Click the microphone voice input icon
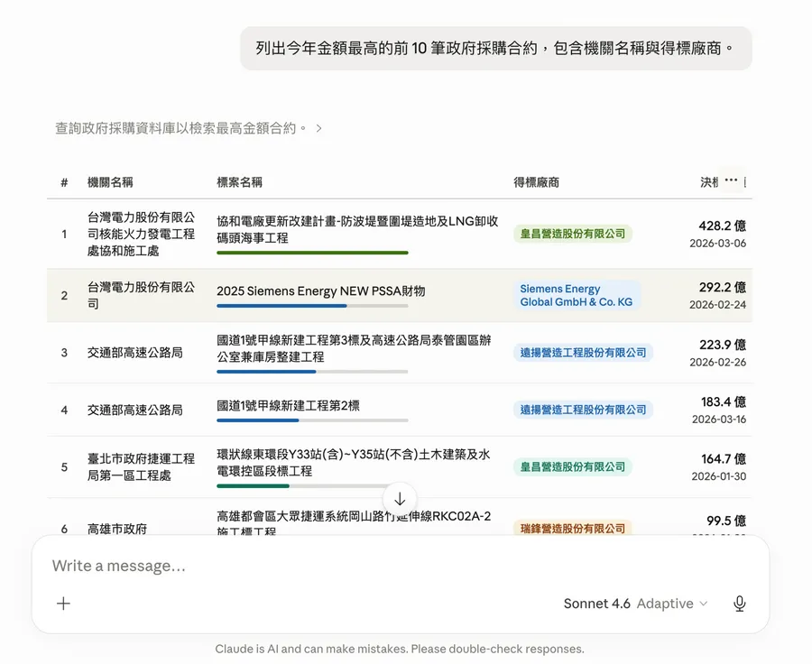This screenshot has width=812, height=664. 740,604
